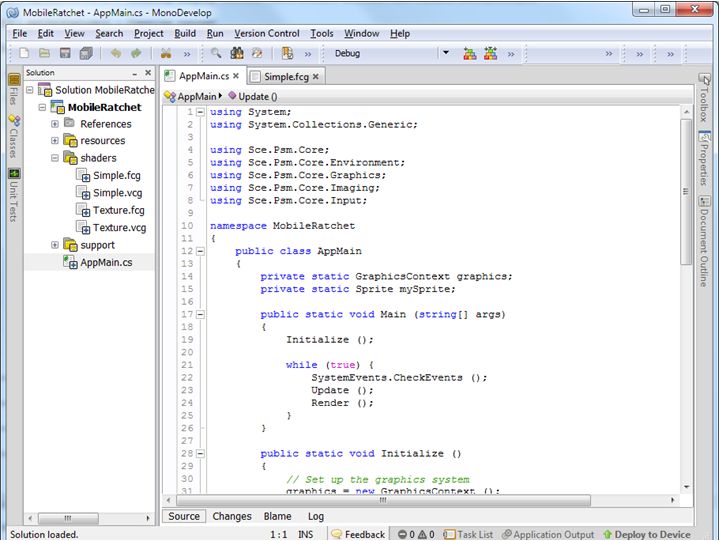Collapse the Main method code fold
The image size is (719, 541).
click(200, 314)
